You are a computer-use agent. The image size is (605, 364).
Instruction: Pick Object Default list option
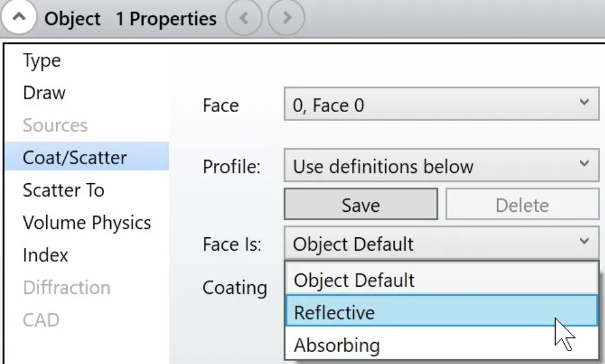pos(442,279)
